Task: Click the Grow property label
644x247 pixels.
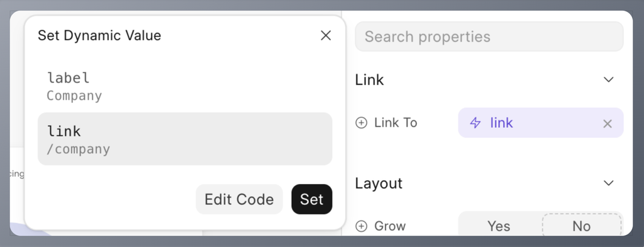Action: coord(390,226)
